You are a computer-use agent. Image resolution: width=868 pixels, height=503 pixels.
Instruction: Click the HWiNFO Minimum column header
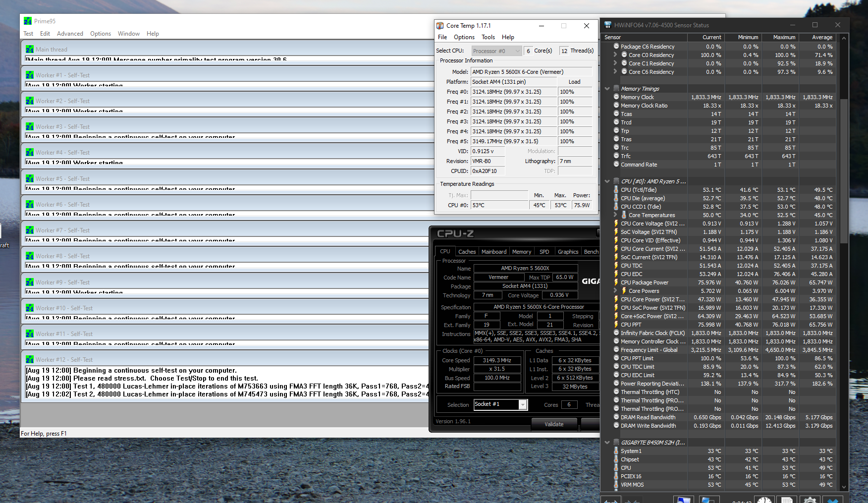coord(743,37)
